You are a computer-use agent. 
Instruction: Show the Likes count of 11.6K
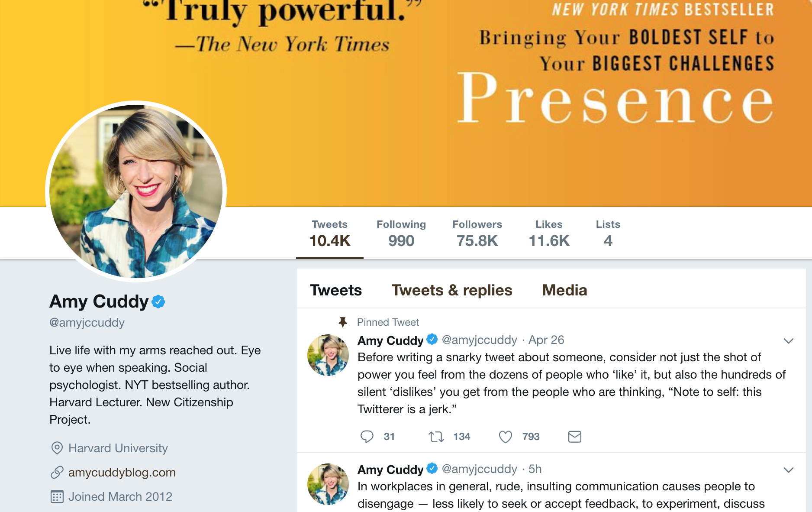[x=549, y=233]
